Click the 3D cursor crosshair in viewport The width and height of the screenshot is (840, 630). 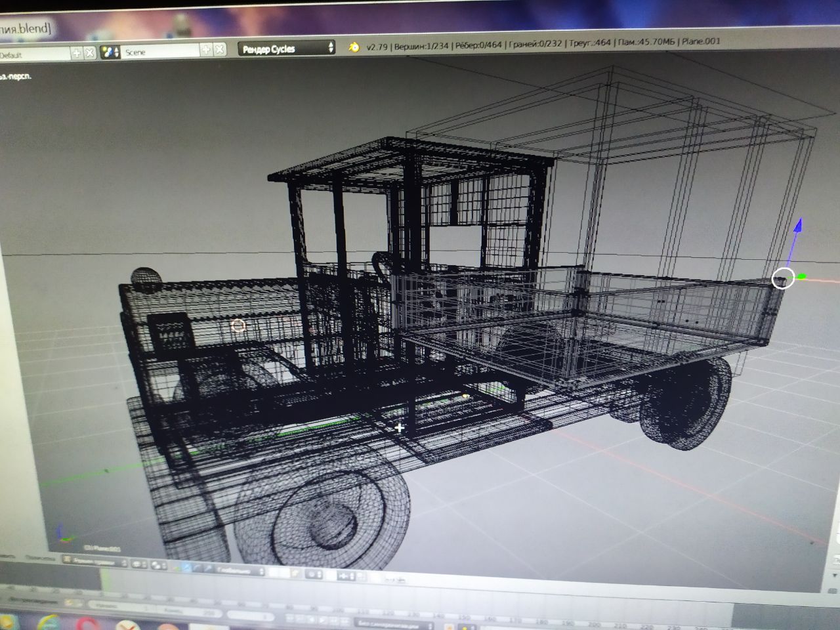[x=399, y=428]
